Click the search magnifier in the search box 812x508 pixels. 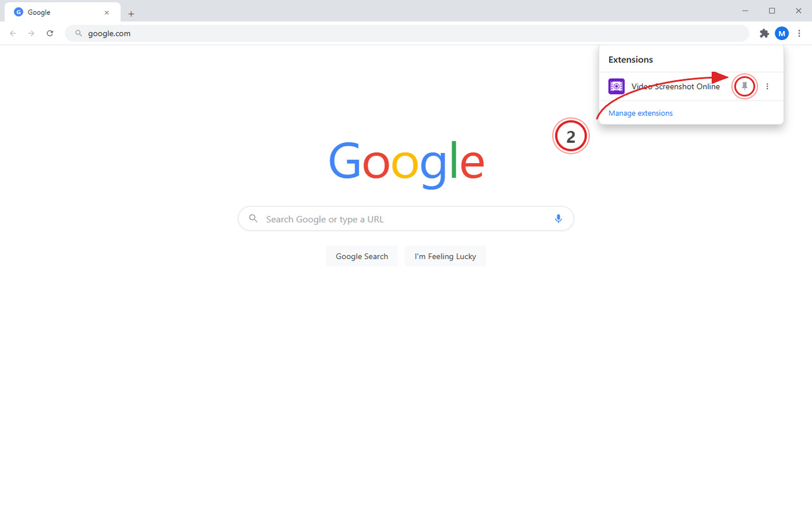pyautogui.click(x=253, y=218)
